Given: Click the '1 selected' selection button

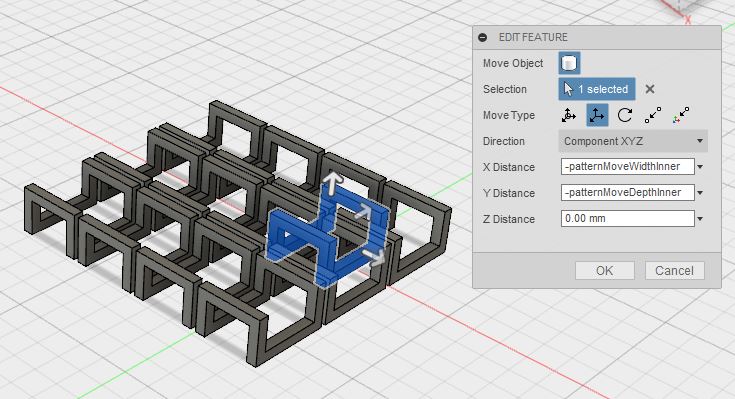Looking at the screenshot, I should pyautogui.click(x=597, y=89).
